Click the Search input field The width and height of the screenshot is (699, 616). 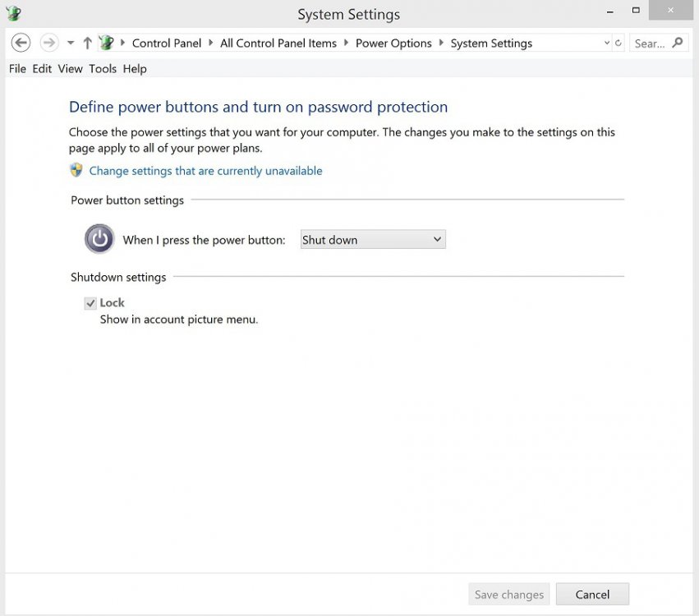coord(651,44)
